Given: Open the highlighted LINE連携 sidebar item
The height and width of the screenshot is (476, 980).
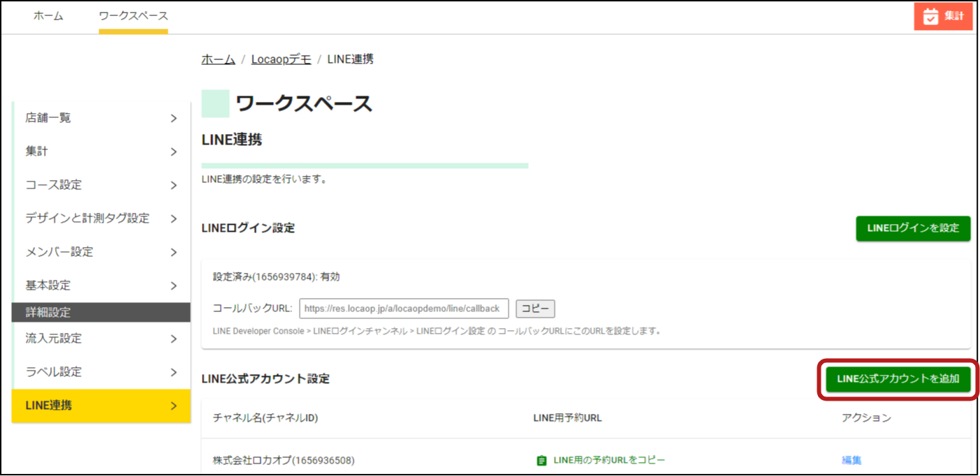Looking at the screenshot, I should click(101, 406).
